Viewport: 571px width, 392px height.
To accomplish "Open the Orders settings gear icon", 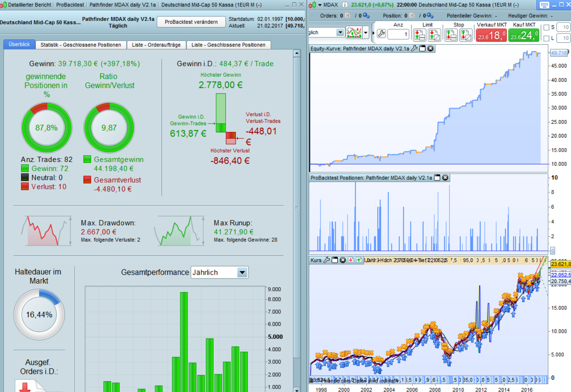I will coord(366,16).
